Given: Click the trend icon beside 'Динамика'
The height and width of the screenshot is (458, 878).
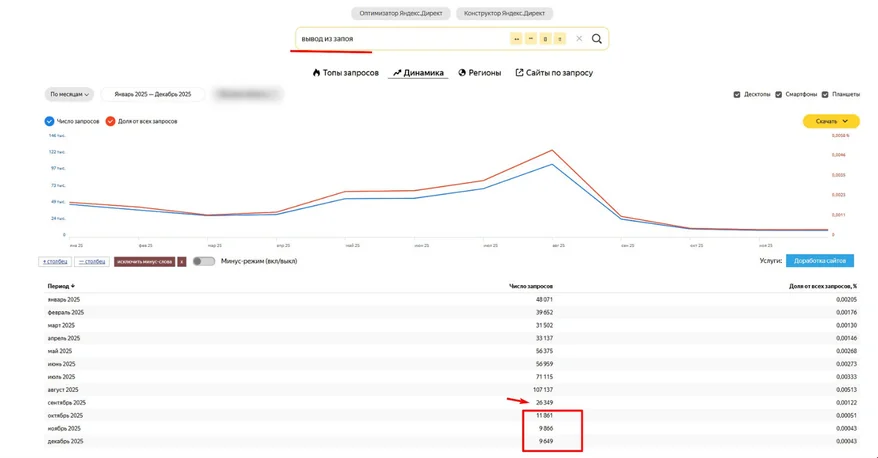Looking at the screenshot, I should tap(397, 73).
